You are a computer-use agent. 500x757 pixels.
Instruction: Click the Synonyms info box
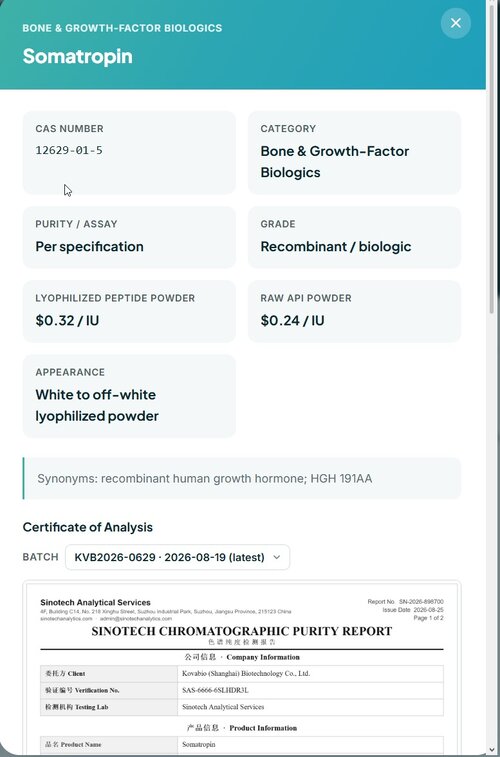[242, 478]
